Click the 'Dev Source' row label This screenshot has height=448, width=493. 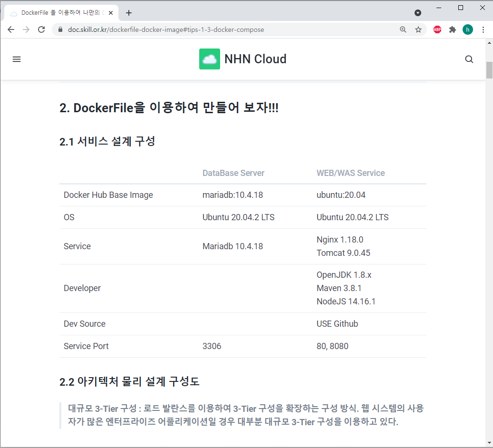pos(85,324)
